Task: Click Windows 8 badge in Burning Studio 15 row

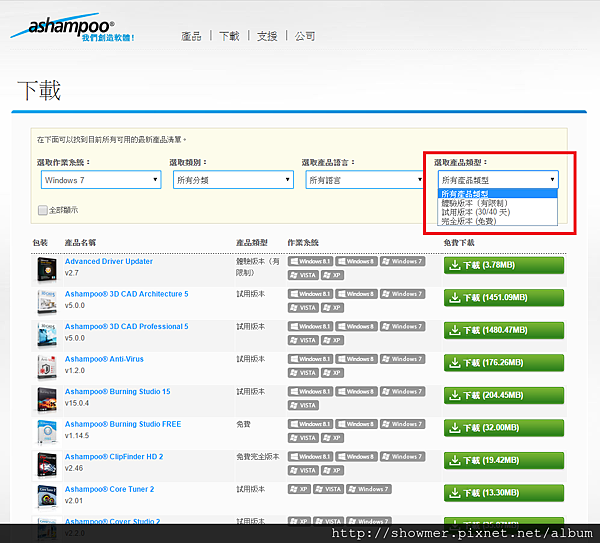Action: (x=357, y=391)
